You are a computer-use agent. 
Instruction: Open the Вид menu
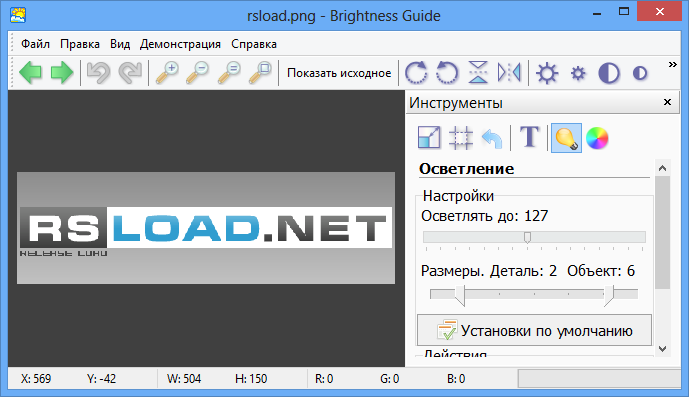tap(120, 44)
